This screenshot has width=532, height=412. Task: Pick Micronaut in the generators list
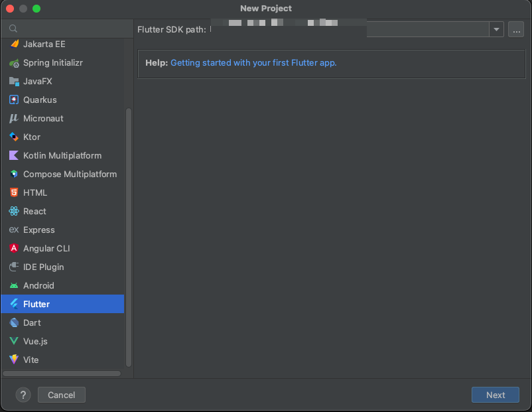click(63, 119)
